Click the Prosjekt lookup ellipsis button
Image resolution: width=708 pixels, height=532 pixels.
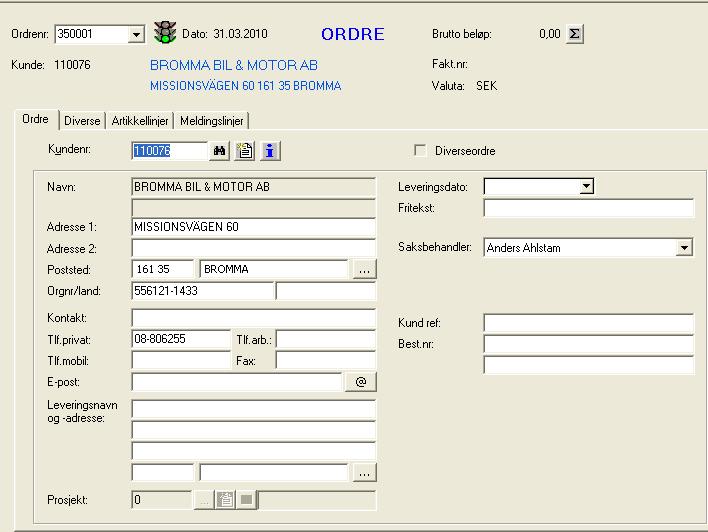coord(204,500)
